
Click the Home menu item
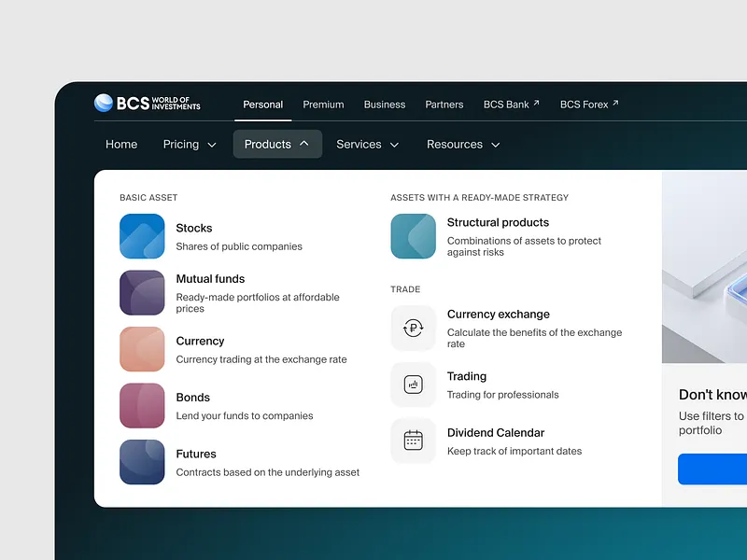(121, 144)
